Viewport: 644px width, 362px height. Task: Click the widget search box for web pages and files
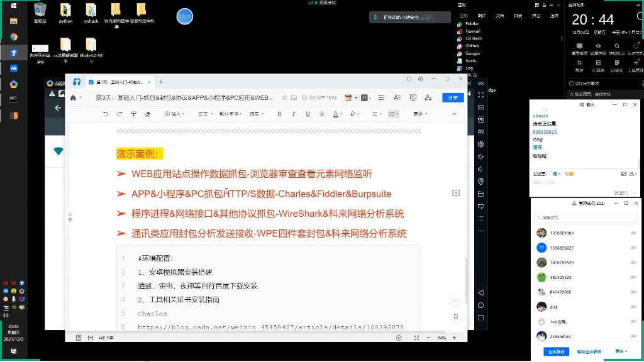604,94
